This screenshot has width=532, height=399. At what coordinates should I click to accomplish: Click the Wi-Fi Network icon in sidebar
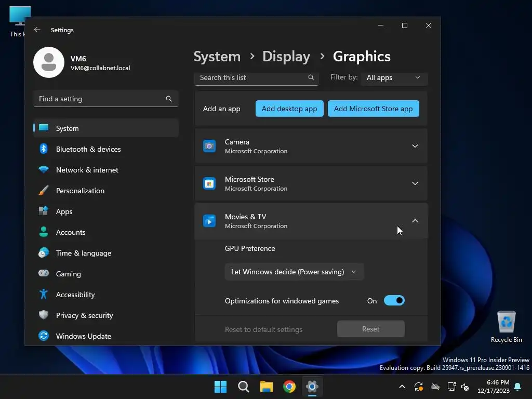[44, 170]
